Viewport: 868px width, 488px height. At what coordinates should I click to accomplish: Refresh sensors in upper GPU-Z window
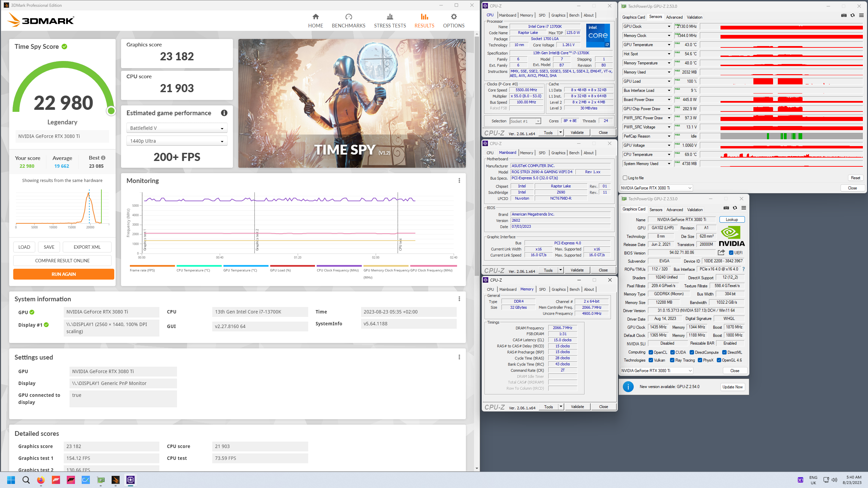[x=852, y=16]
